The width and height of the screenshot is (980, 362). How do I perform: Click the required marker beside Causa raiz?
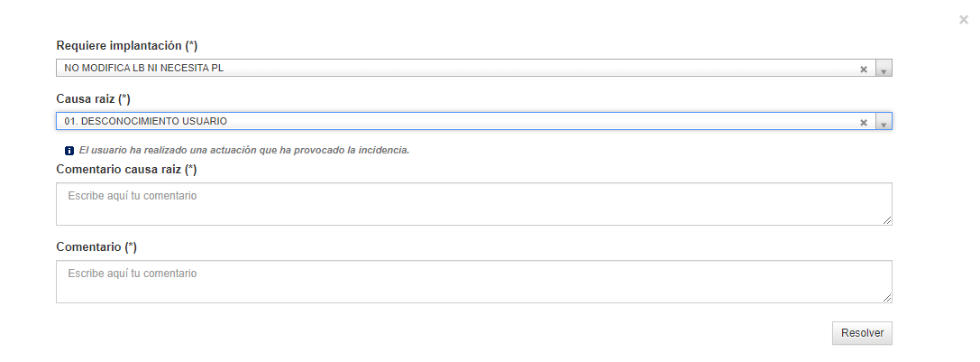tap(124, 99)
